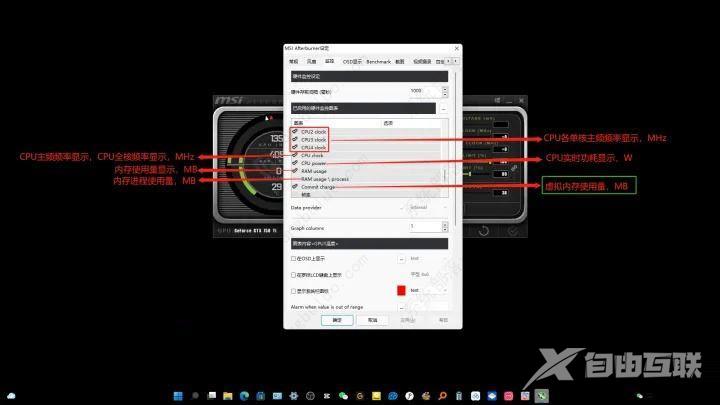Click the Afterburner link lock icon
This screenshot has height=405, width=720.
point(514,168)
